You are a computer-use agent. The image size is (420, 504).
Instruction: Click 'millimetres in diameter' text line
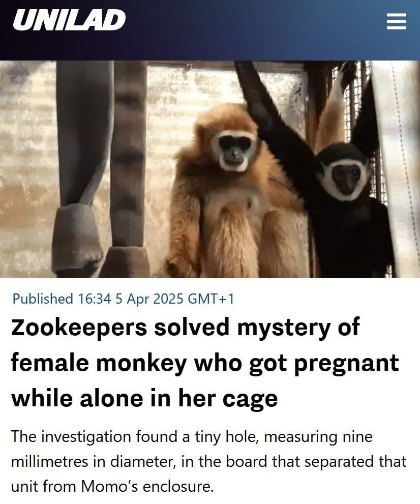pyautogui.click(x=209, y=461)
